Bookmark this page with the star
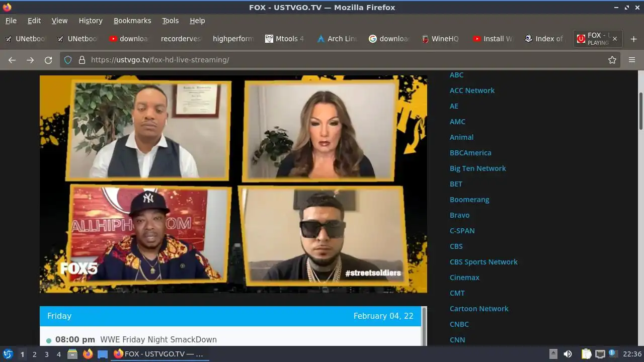Viewport: 644px width, 362px height. [612, 60]
